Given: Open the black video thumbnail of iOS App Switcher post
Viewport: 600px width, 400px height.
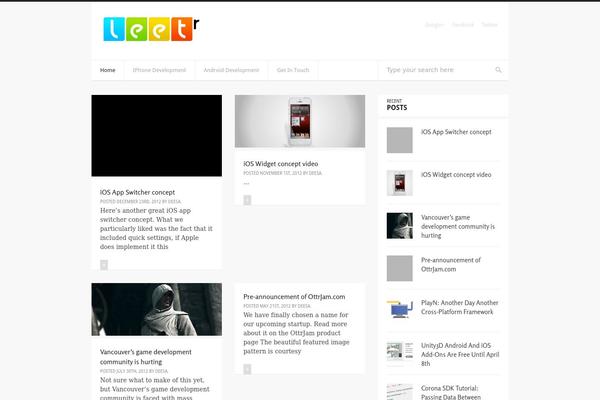Looking at the screenshot, I should click(x=157, y=136).
